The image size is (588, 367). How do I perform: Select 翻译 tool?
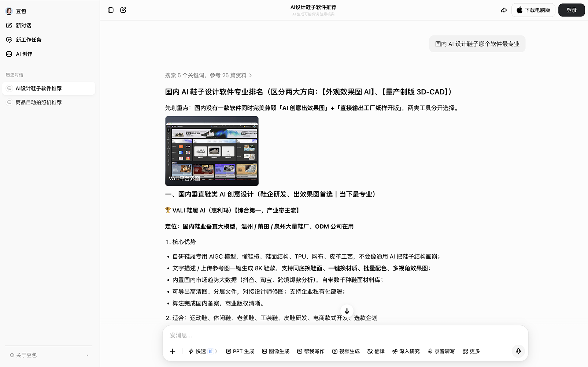(x=376, y=351)
